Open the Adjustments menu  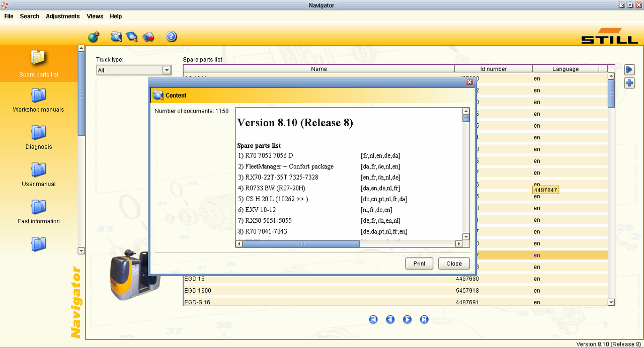tap(63, 16)
